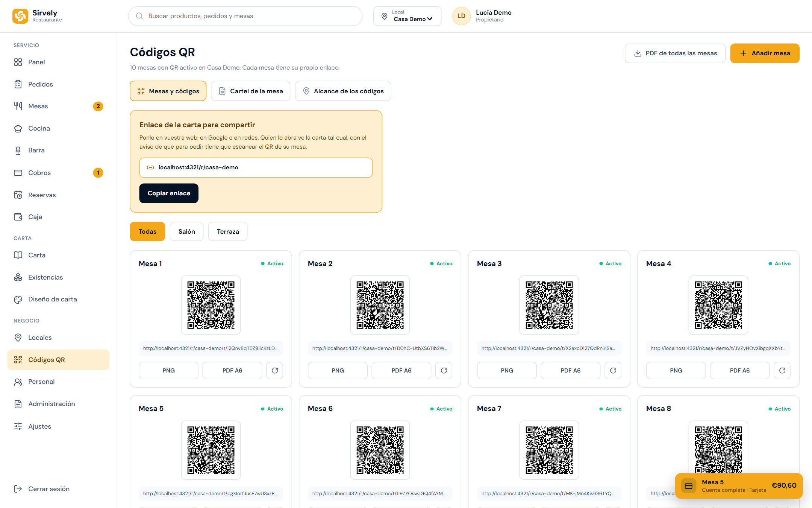This screenshot has width=812, height=508.
Task: Open Diseño de carta palette item
Action: point(58,299)
